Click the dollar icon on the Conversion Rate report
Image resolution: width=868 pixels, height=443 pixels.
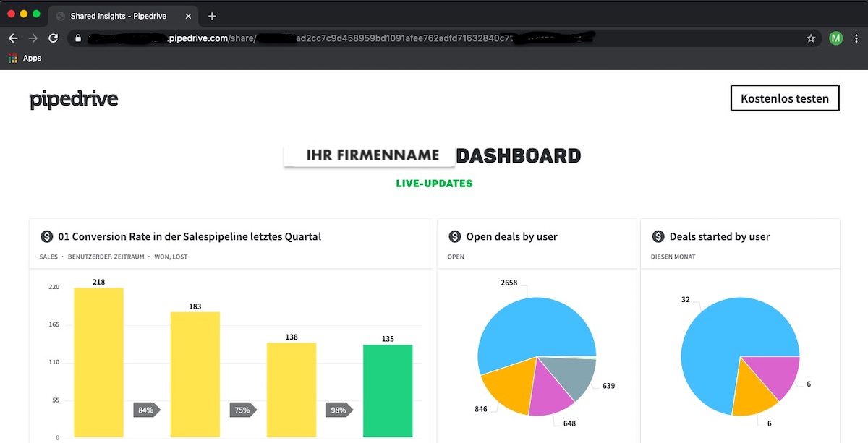pyautogui.click(x=45, y=236)
